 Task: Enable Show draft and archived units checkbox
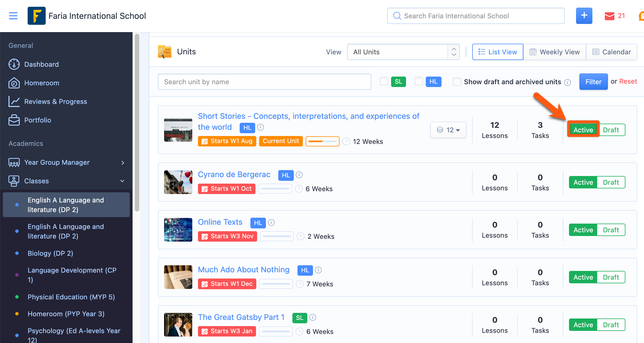tap(457, 82)
